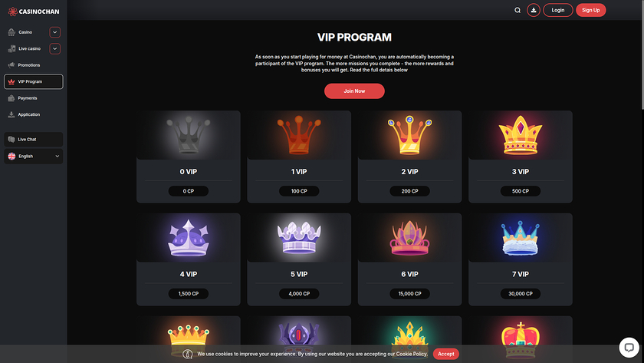Click the Login button

[x=558, y=10]
